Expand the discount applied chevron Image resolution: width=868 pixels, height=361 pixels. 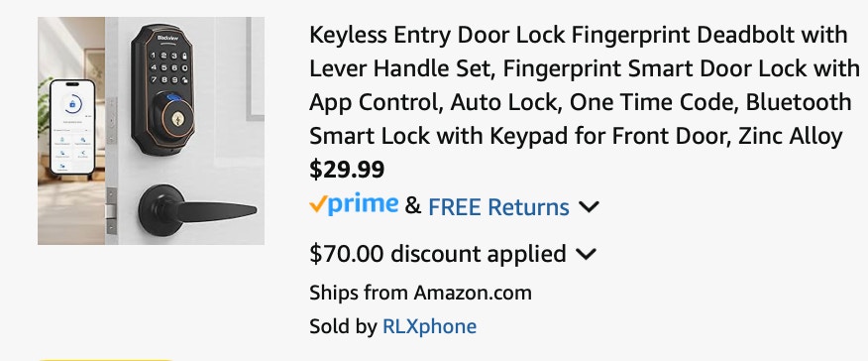586,254
